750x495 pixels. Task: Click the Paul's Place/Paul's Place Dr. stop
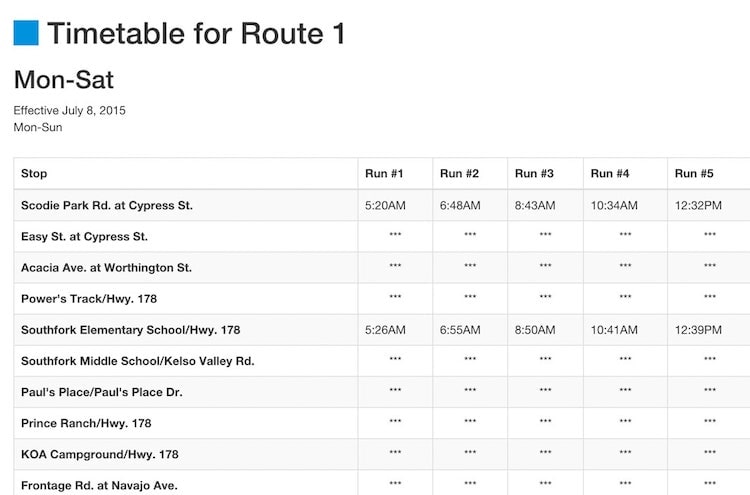tap(101, 392)
